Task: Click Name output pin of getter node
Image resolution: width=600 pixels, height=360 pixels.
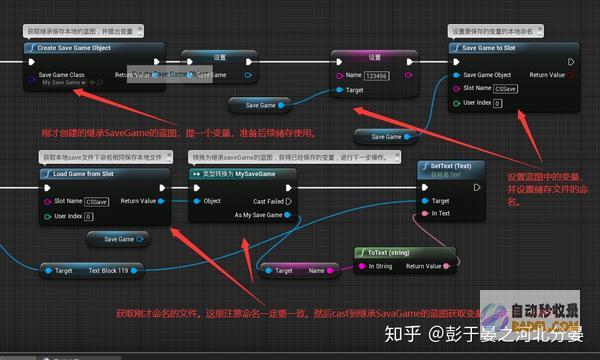Action: (330, 270)
